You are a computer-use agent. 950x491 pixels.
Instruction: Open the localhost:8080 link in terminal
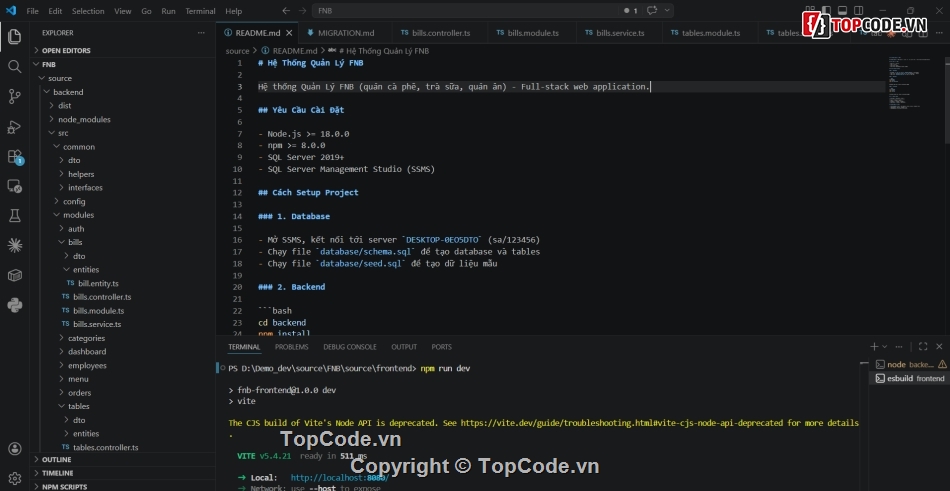click(x=333, y=478)
